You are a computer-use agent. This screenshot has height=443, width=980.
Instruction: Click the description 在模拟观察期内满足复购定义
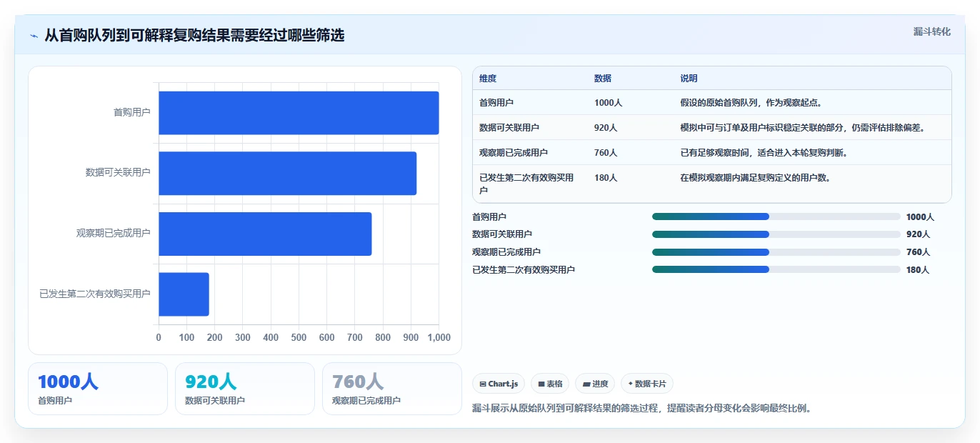point(756,178)
